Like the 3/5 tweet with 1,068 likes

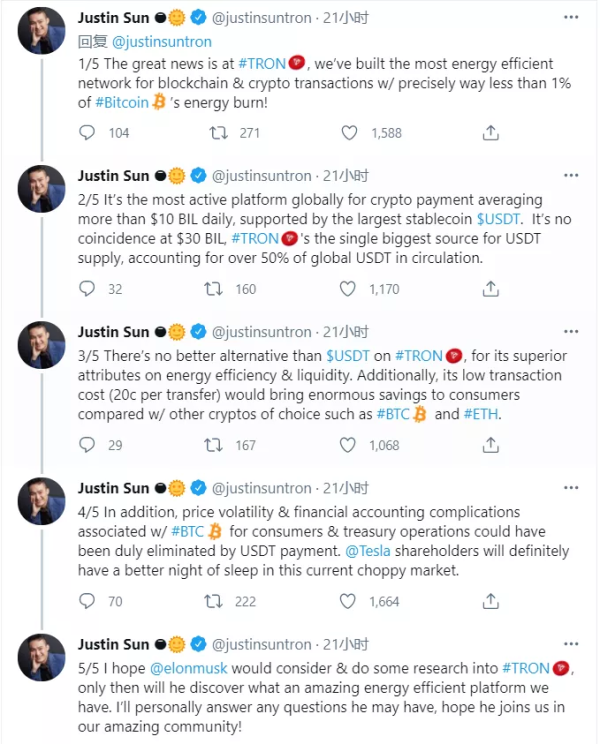point(348,445)
